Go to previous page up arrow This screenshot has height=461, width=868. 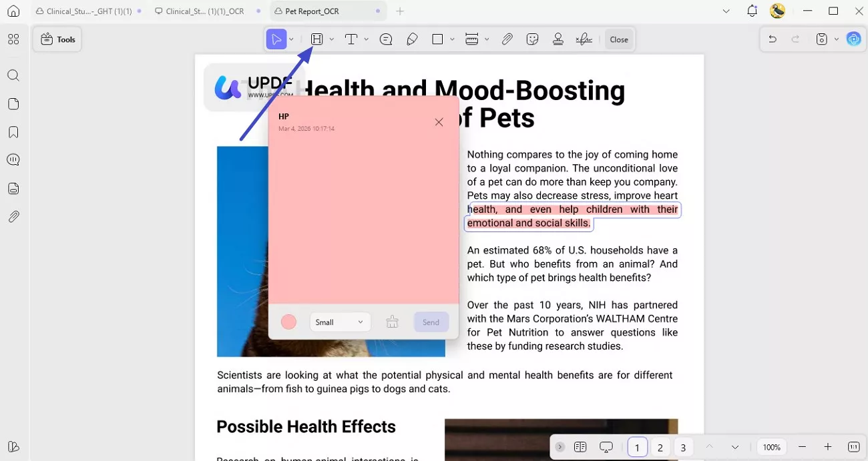709,447
